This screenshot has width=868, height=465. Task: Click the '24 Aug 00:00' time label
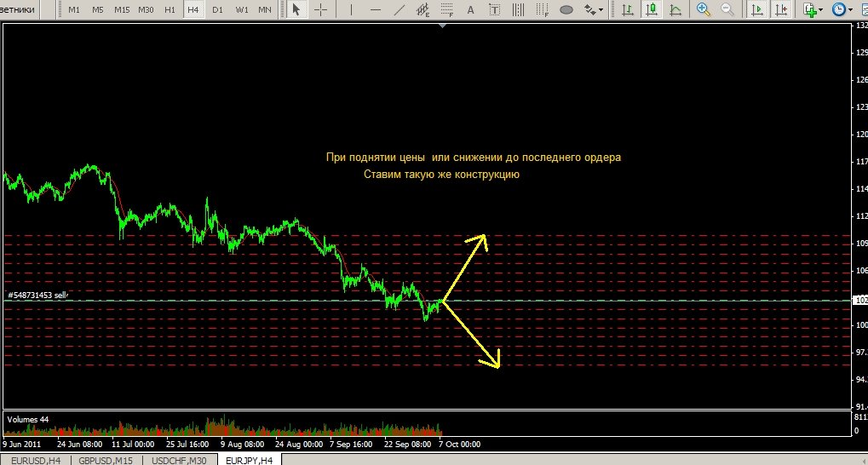[299, 444]
